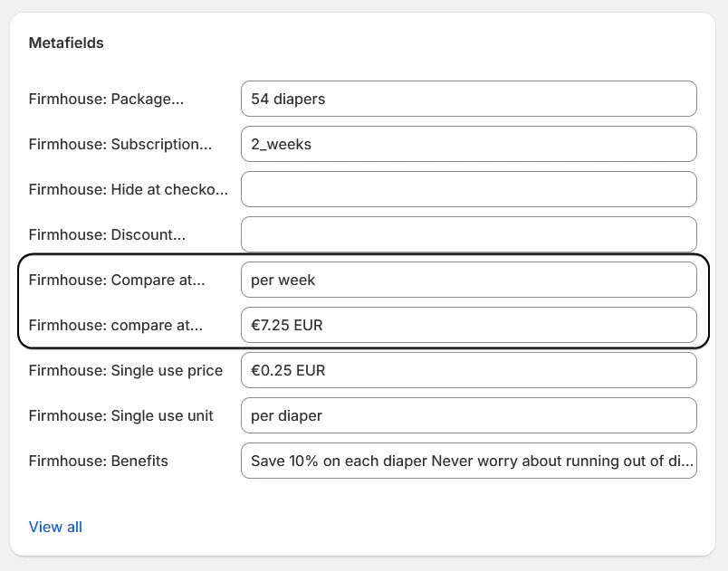This screenshot has height=571, width=728.
Task: Click the field containing 'per week'
Action: [468, 280]
